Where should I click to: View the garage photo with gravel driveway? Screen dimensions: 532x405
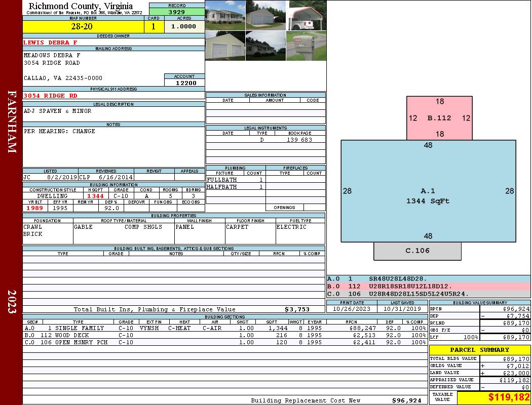265,15
